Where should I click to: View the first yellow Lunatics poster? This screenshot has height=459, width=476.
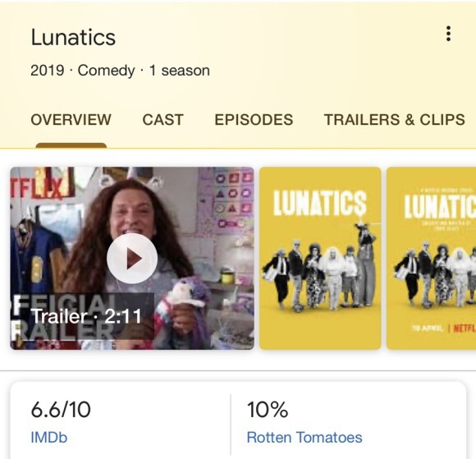[x=320, y=258]
